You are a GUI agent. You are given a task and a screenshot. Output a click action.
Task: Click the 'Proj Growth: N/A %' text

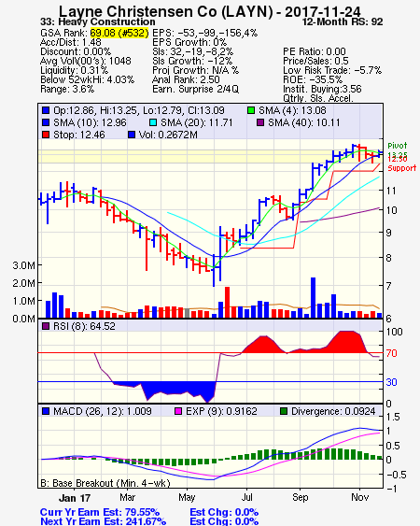coord(195,70)
